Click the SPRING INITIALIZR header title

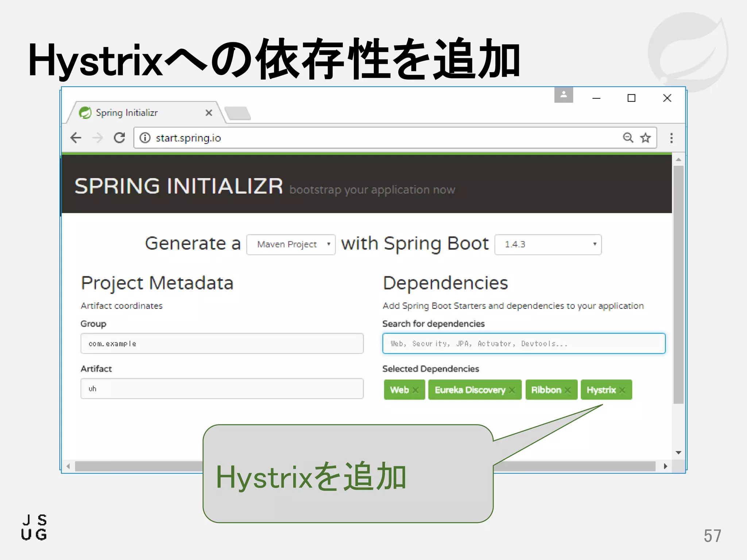point(179,186)
